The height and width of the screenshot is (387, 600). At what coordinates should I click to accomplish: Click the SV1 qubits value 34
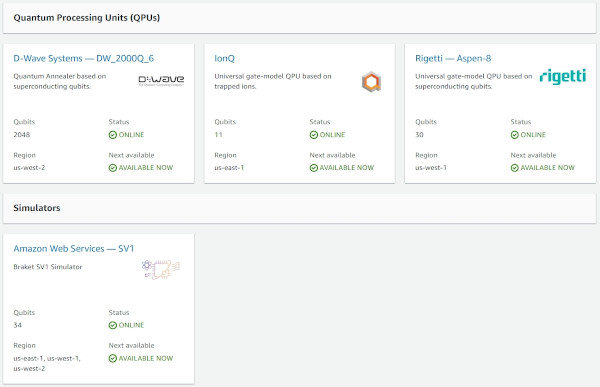coord(18,325)
